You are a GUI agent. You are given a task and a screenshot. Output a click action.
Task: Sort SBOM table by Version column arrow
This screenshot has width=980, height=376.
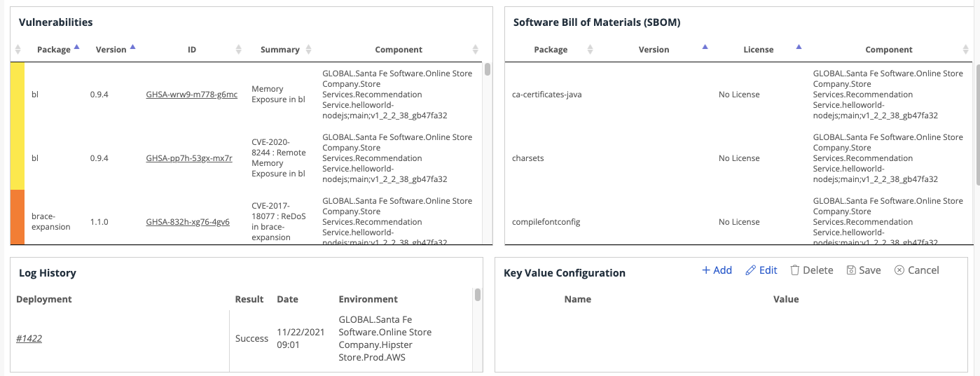point(705,47)
